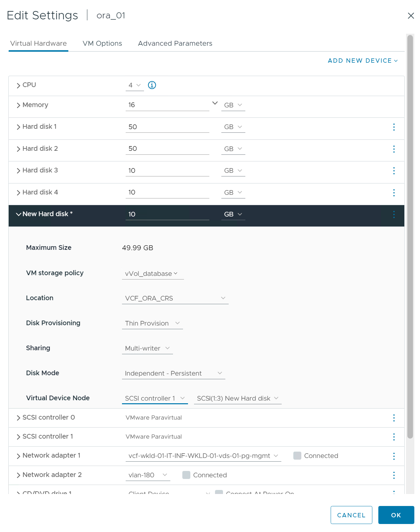Open Network adapter 1 actions menu

point(394,456)
